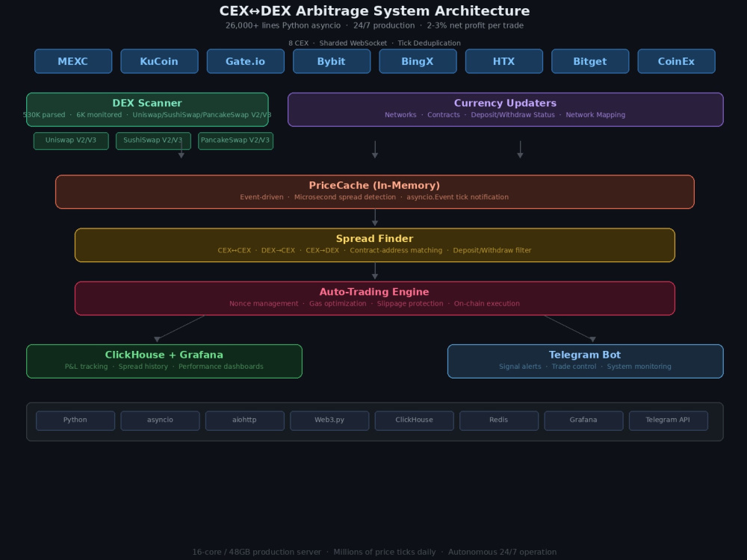Screen dimensions: 747x560
Task: Select the Telegram API tech tag
Action: 668,420
